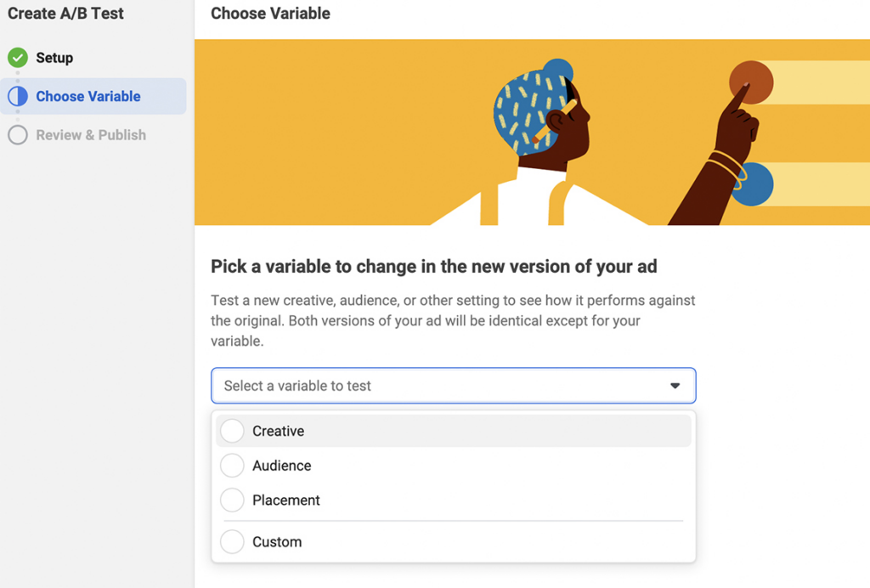Image resolution: width=870 pixels, height=588 pixels.
Task: Select the Custom radio button
Action: (231, 541)
